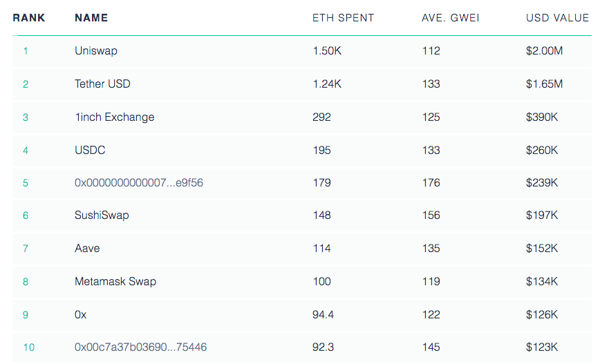Sort by ETH SPENT column header
This screenshot has width=600, height=364.
343,18
